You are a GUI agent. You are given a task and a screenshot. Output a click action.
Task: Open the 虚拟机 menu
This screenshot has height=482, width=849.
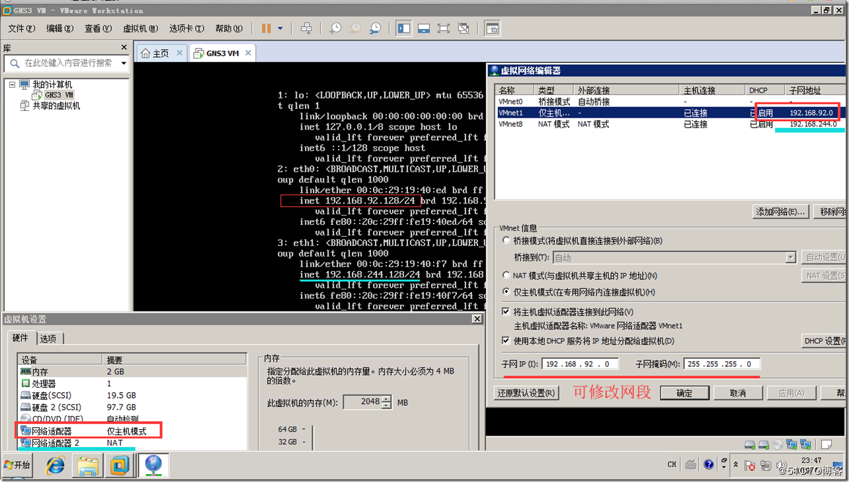[x=140, y=28]
